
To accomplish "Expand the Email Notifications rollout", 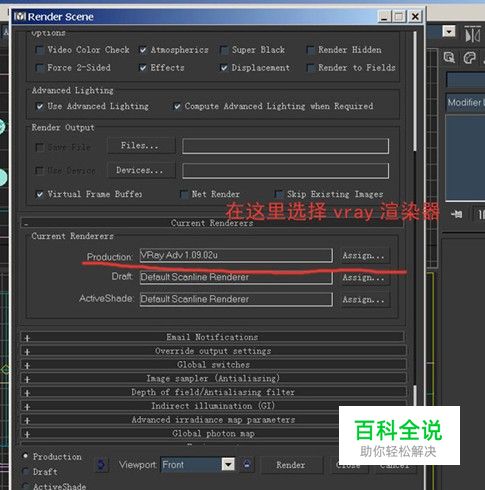I will [x=213, y=337].
